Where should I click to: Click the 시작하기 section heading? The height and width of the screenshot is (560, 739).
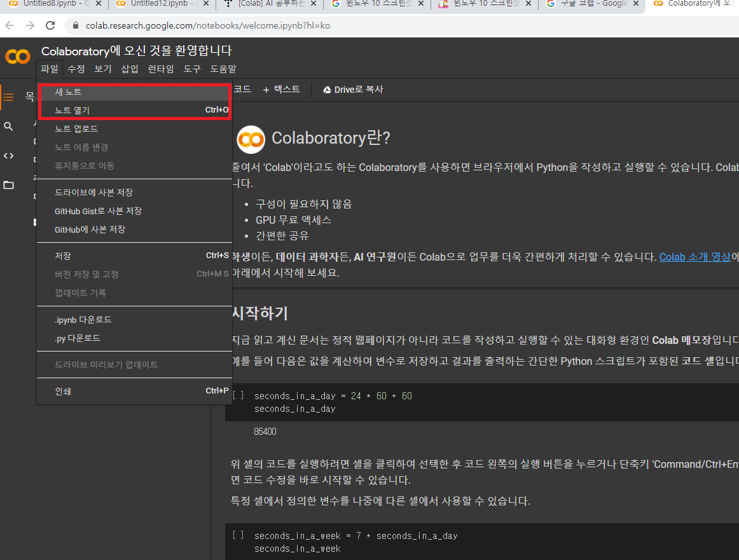pos(259,313)
